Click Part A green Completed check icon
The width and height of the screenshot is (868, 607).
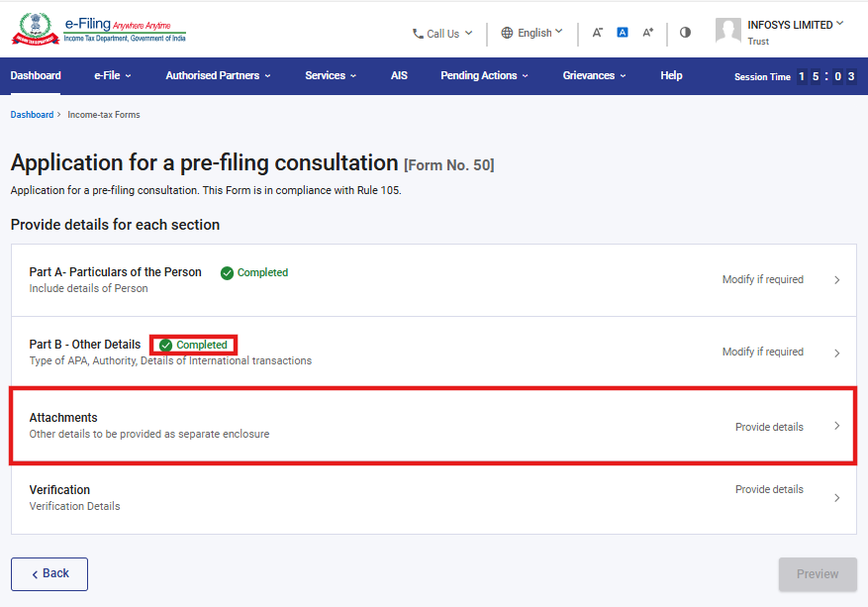[227, 272]
